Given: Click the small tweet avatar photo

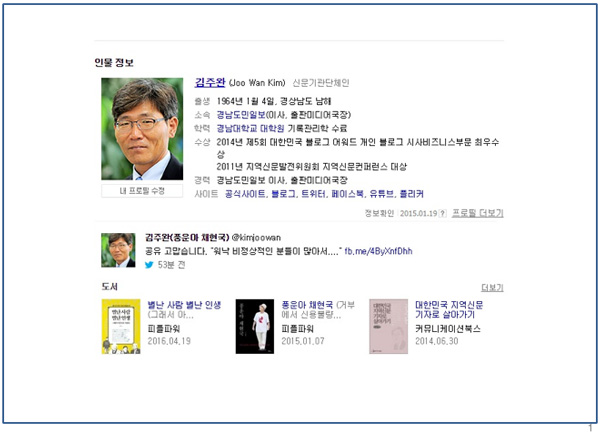Looking at the screenshot, I should pyautogui.click(x=118, y=250).
